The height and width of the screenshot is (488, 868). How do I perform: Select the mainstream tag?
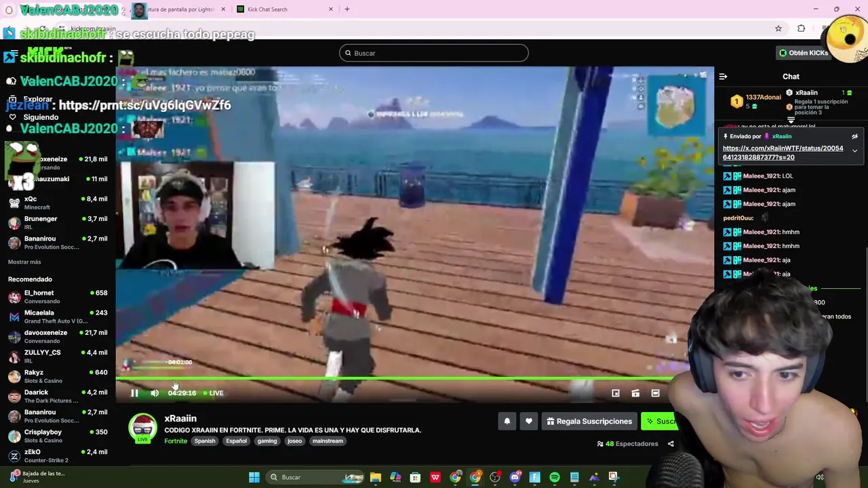(328, 441)
